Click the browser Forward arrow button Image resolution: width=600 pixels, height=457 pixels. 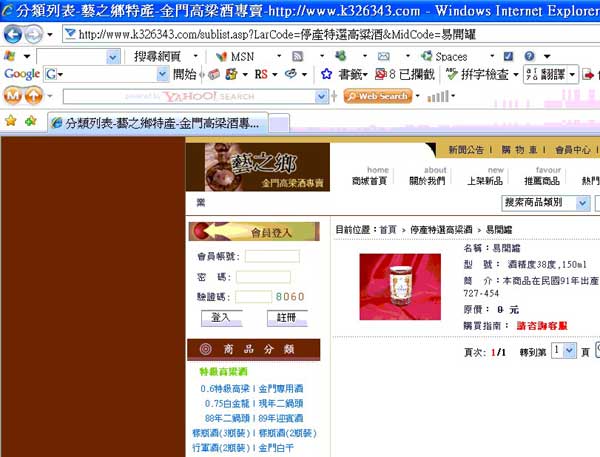tap(34, 34)
